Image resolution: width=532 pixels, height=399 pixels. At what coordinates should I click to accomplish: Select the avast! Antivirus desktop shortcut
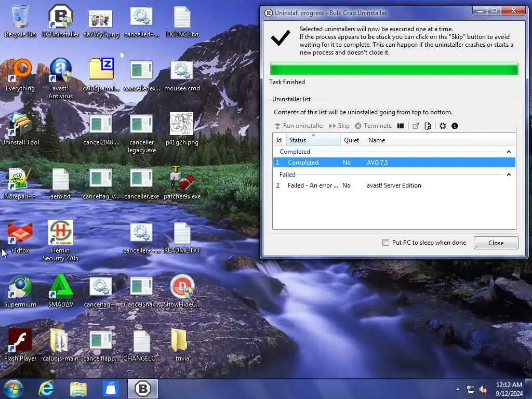tap(60, 79)
